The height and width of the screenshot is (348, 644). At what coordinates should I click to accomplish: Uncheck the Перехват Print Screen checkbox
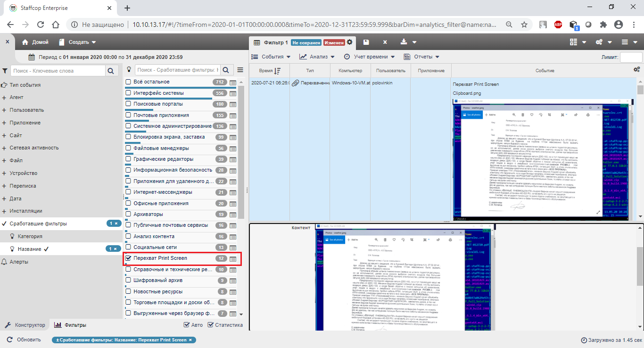click(128, 258)
